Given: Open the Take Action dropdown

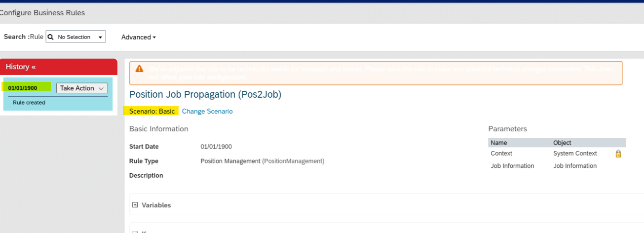Looking at the screenshot, I should pyautogui.click(x=82, y=88).
